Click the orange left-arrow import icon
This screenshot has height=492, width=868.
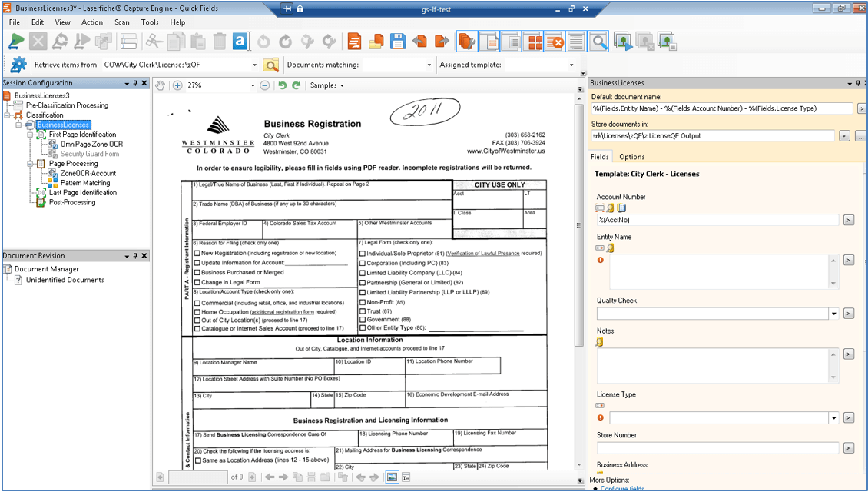coord(419,42)
